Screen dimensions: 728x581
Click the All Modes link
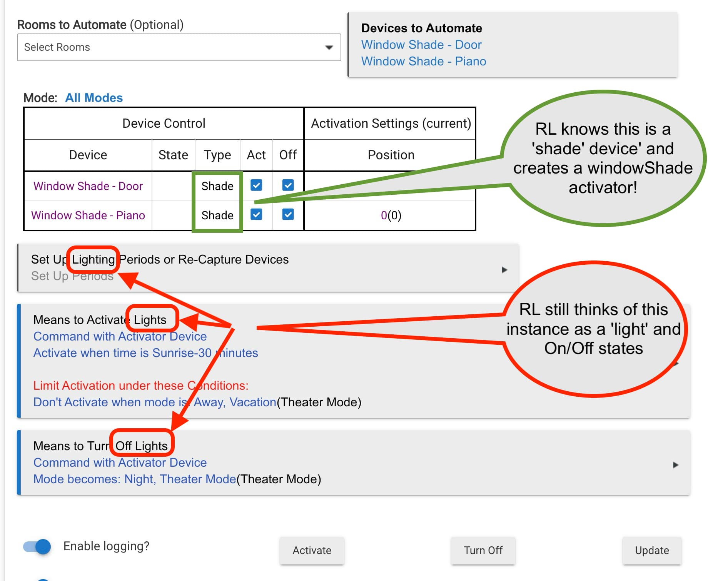click(94, 98)
